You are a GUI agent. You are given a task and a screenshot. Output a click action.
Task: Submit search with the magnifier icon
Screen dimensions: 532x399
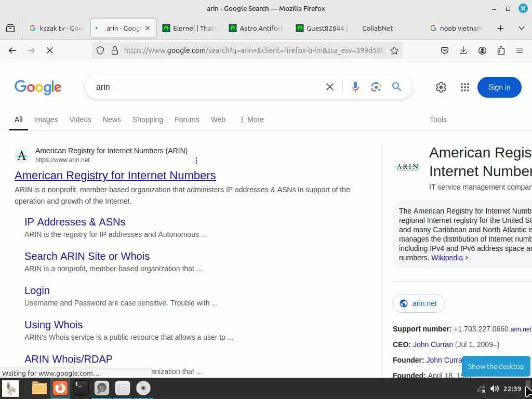[396, 87]
